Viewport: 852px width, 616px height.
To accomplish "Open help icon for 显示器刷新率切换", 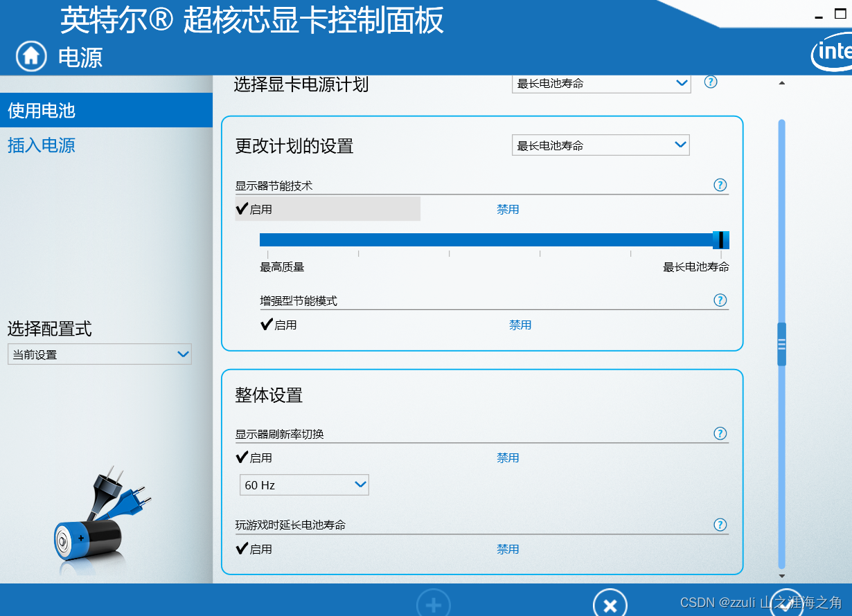I will 720,434.
